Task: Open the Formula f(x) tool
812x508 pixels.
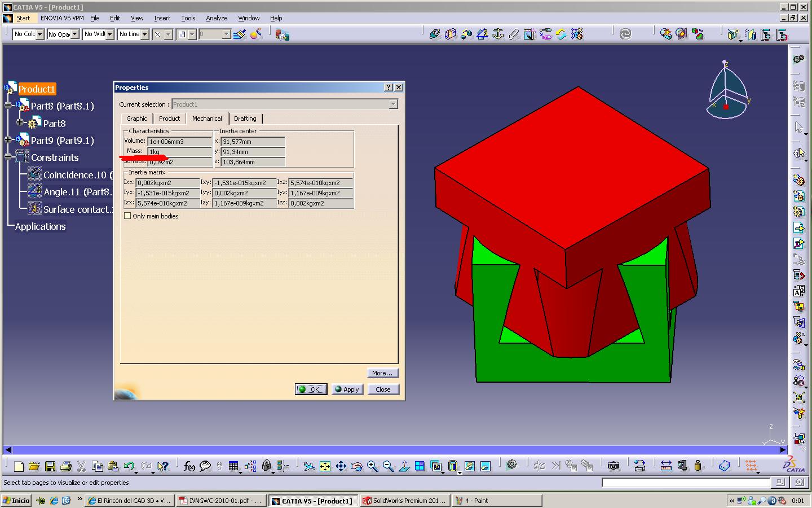Action: [189, 466]
